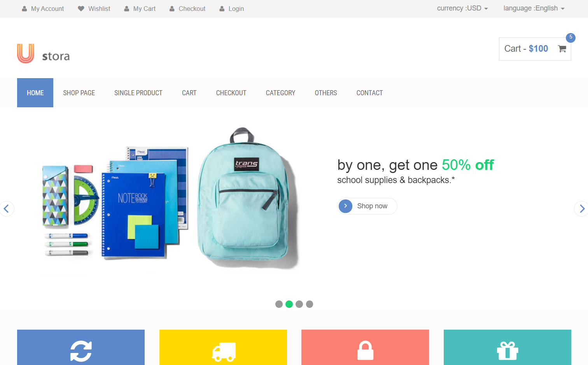Open the language English dropdown
588x365 pixels.
[x=534, y=8]
